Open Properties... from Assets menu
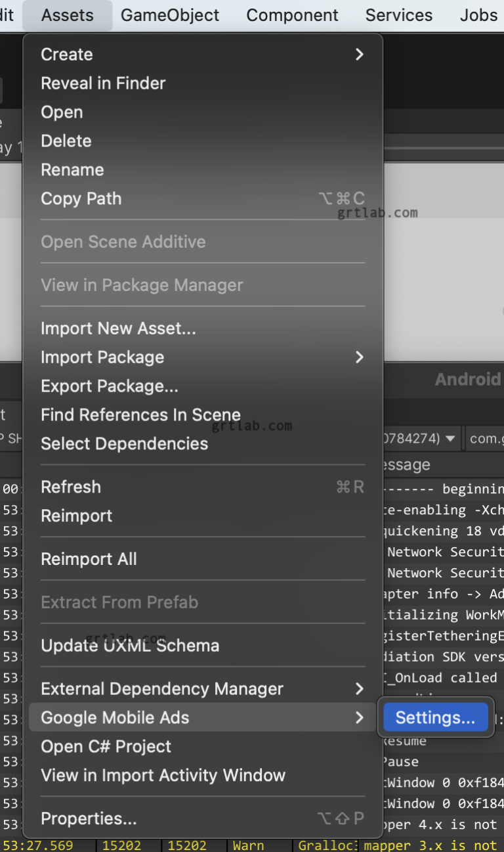 tap(203, 819)
